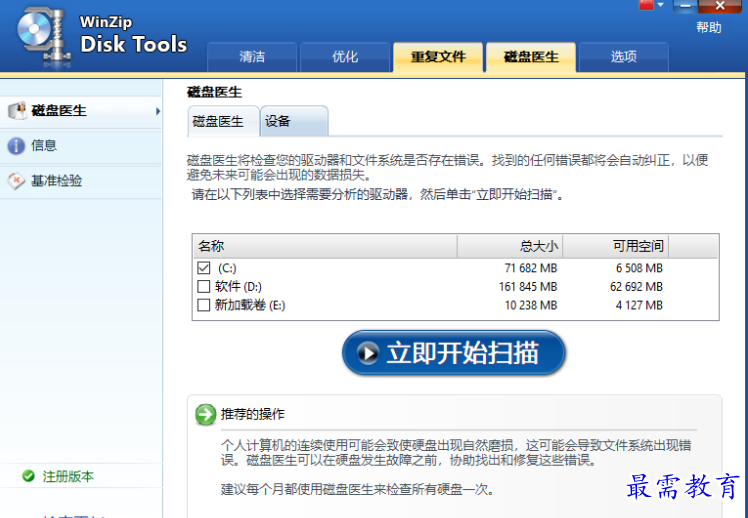
Task: Click the 161 845 MB total size cell
Action: point(528,287)
